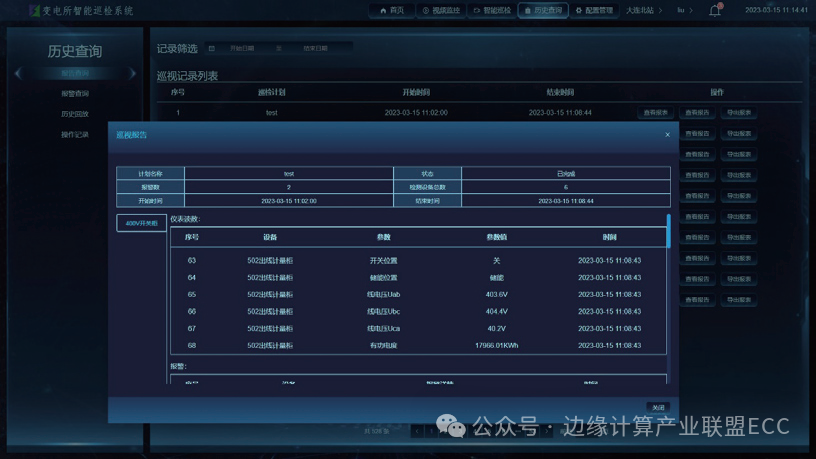
Task: Click the 40.2V parameter value
Action: [x=496, y=329]
